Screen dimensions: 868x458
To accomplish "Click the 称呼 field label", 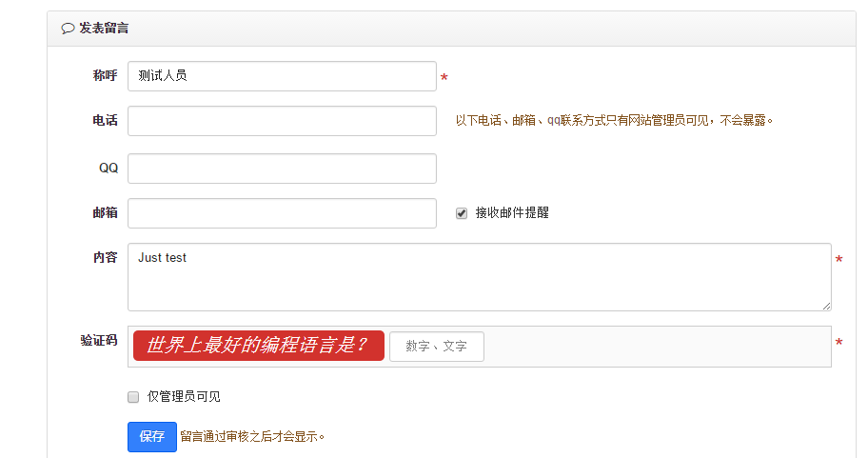I will tap(105, 76).
